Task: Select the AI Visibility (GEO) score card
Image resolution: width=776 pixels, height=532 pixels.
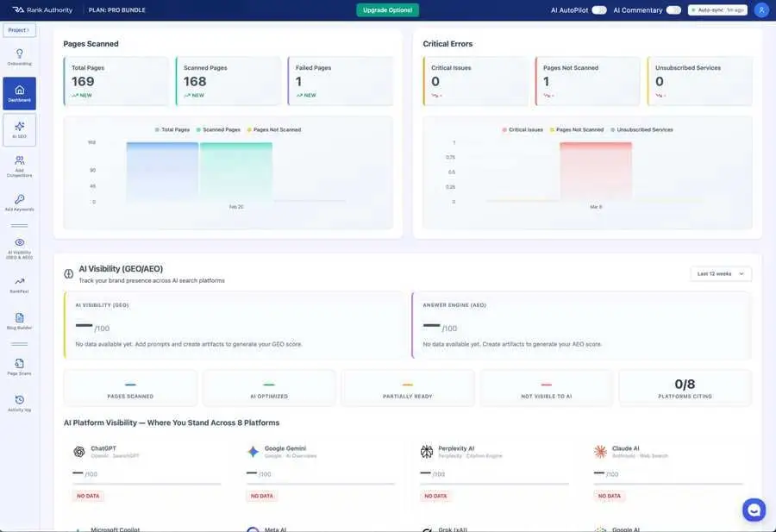Action: click(x=234, y=325)
